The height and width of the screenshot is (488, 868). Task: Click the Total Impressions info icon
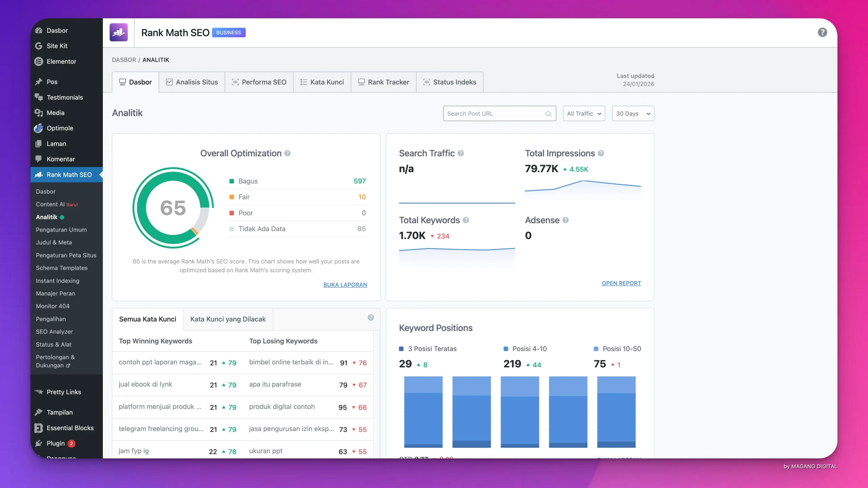[601, 154]
